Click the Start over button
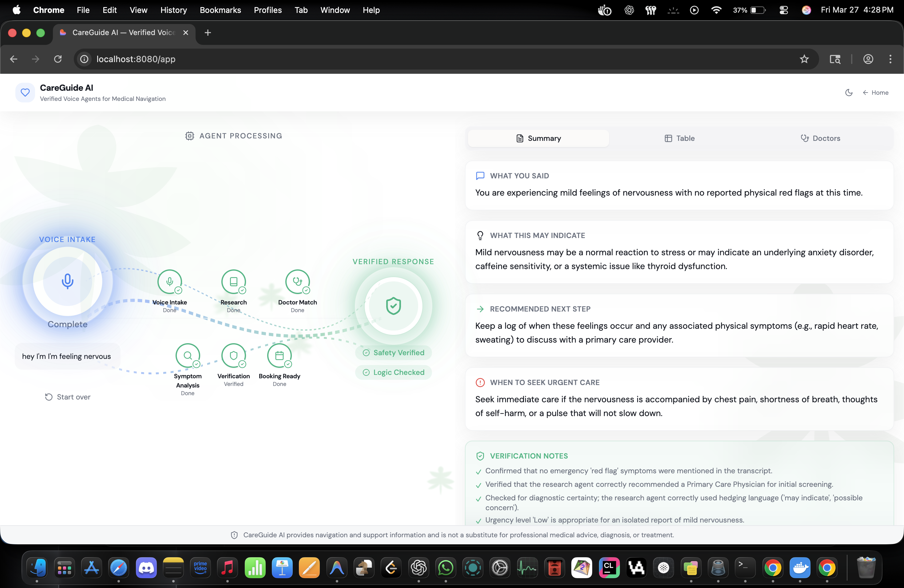The height and width of the screenshot is (588, 904). (x=68, y=397)
